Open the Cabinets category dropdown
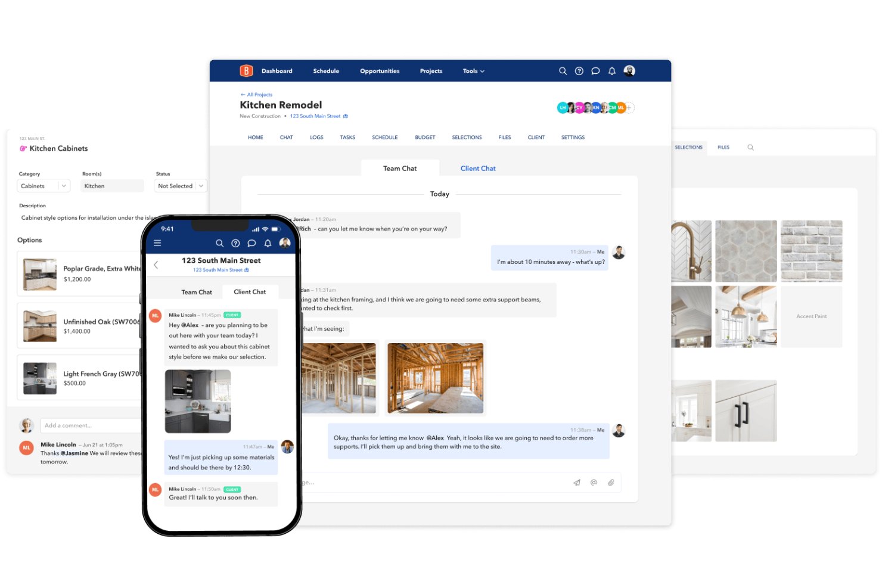 [44, 186]
